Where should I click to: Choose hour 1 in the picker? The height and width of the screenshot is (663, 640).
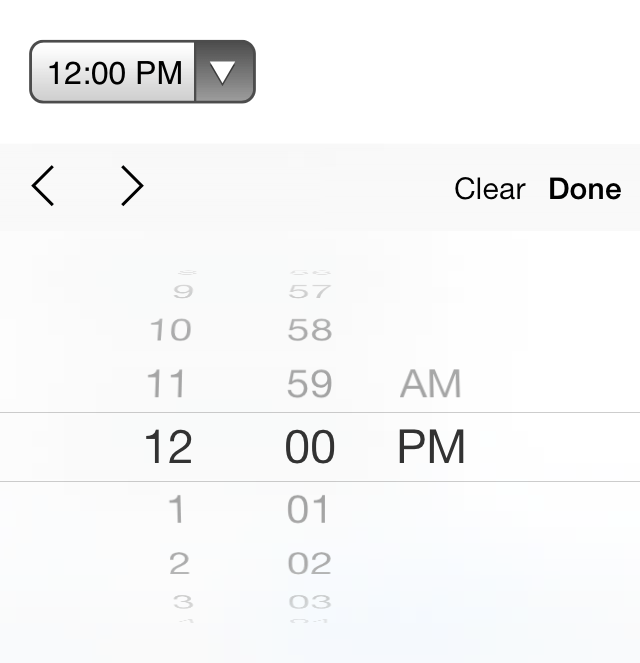176,509
